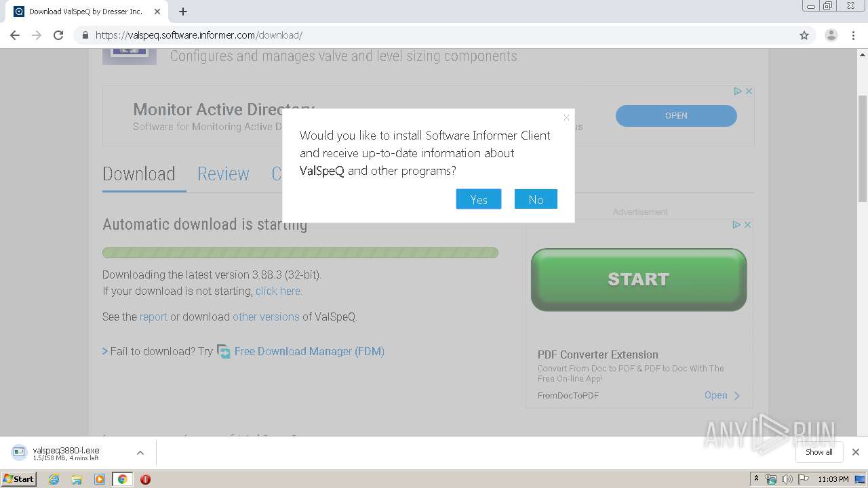Viewport: 868px width, 488px height.
Task: Open the report link
Action: [x=153, y=317]
